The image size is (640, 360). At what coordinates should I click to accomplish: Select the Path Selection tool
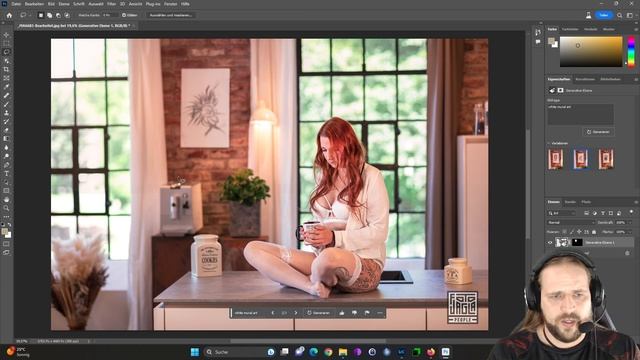click(6, 182)
